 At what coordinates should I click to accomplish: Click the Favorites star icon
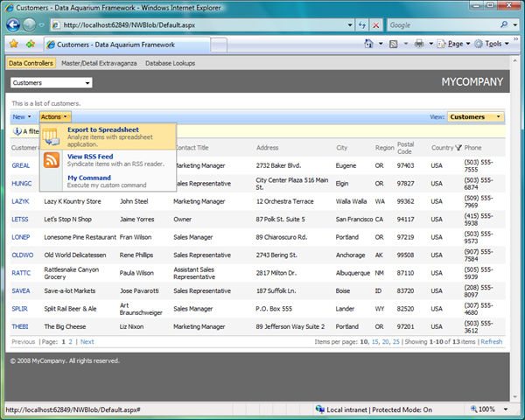[x=14, y=44]
